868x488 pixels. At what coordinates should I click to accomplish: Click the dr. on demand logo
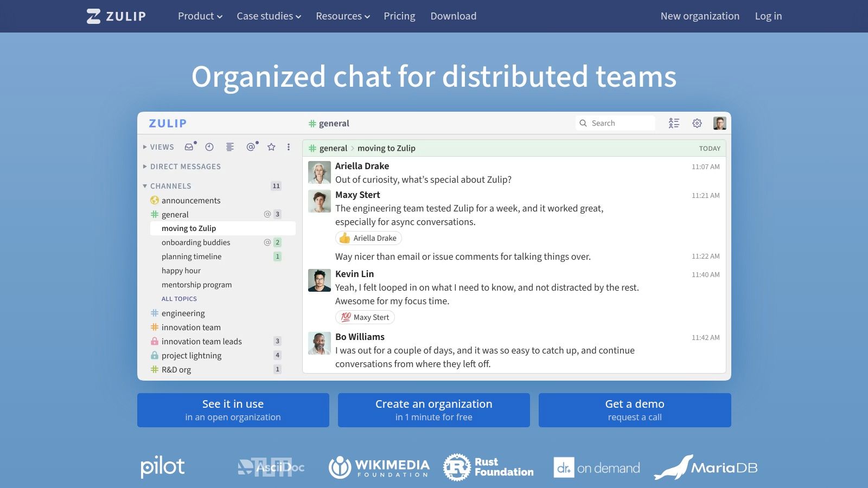(597, 468)
